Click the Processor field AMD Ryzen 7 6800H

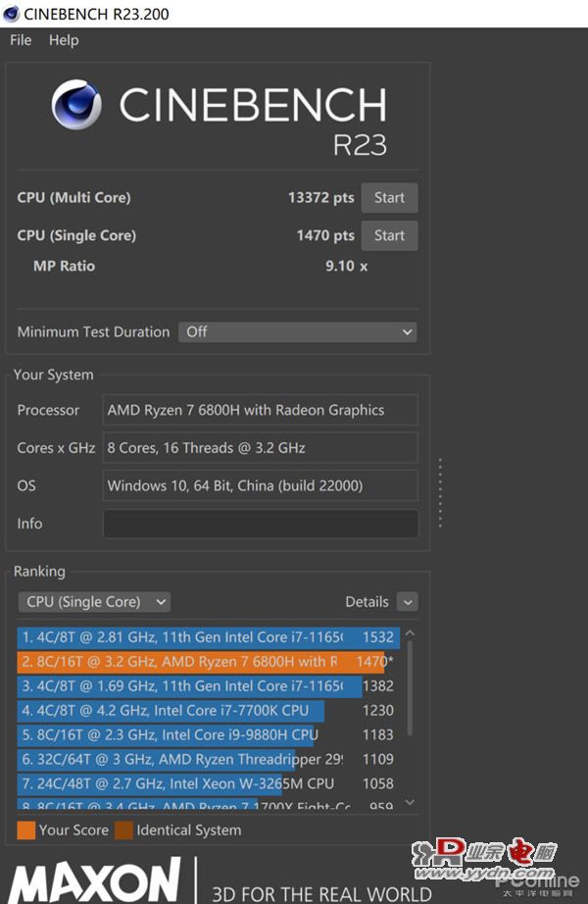pyautogui.click(x=261, y=410)
